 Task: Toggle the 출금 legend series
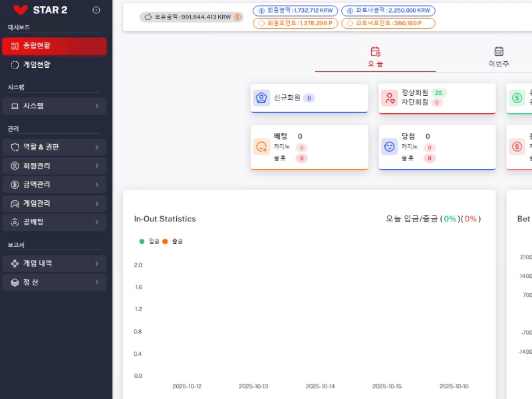[x=173, y=241]
